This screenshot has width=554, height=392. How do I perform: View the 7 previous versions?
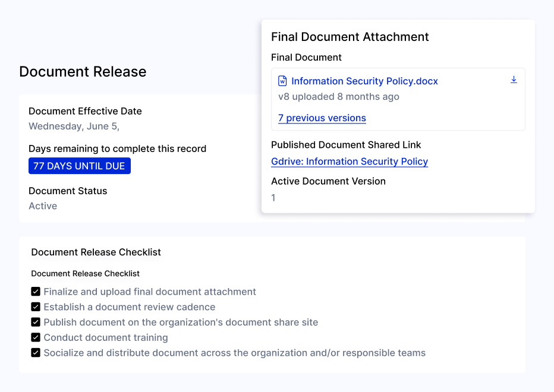click(322, 118)
